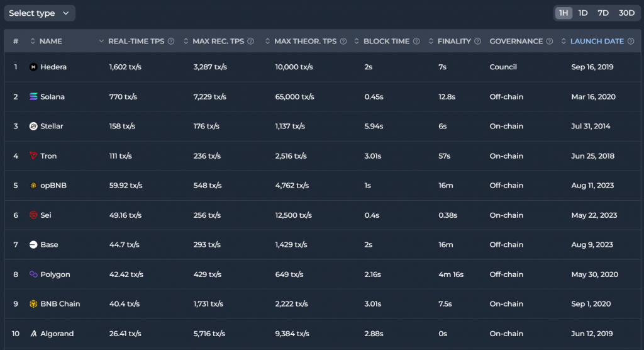Select BNB Chain's Sep 1, 2020 launch date
644x350 pixels.
point(591,304)
